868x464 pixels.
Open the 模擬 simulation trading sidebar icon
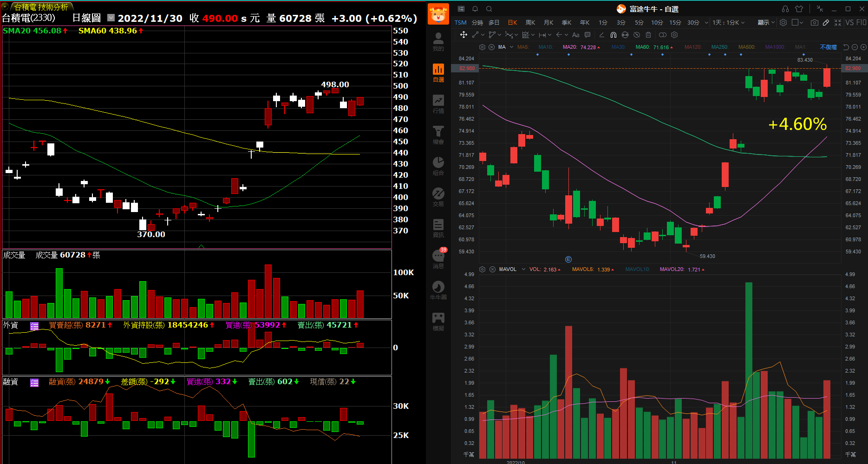click(438, 322)
